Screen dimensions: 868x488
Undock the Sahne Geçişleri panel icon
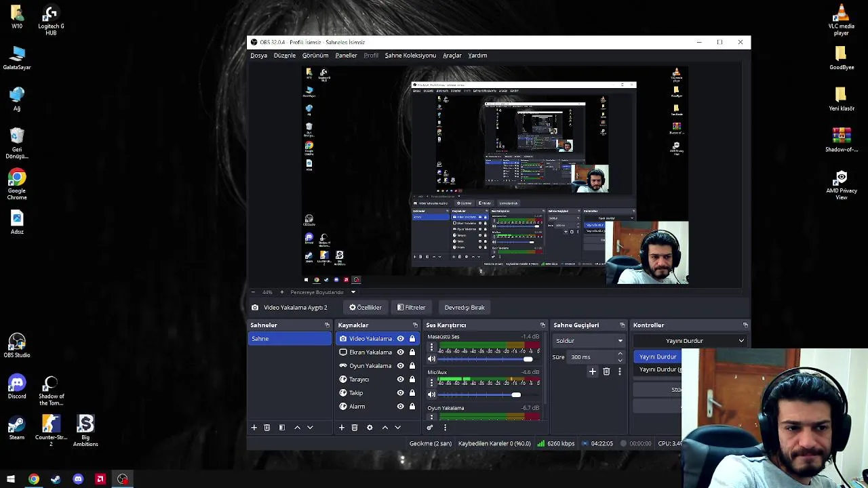click(622, 325)
